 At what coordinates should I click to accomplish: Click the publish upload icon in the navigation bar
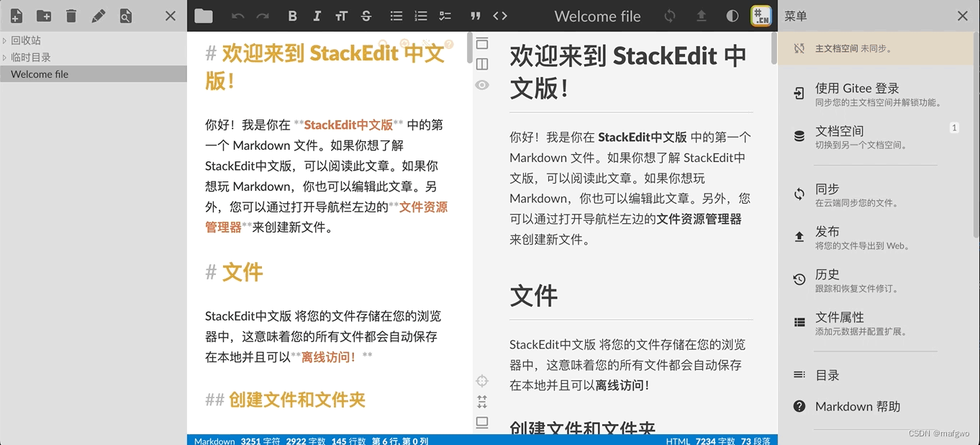[701, 16]
